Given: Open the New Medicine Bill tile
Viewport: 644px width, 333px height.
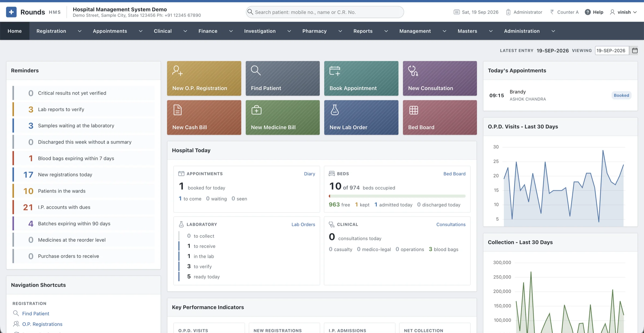Looking at the screenshot, I should [x=283, y=118].
